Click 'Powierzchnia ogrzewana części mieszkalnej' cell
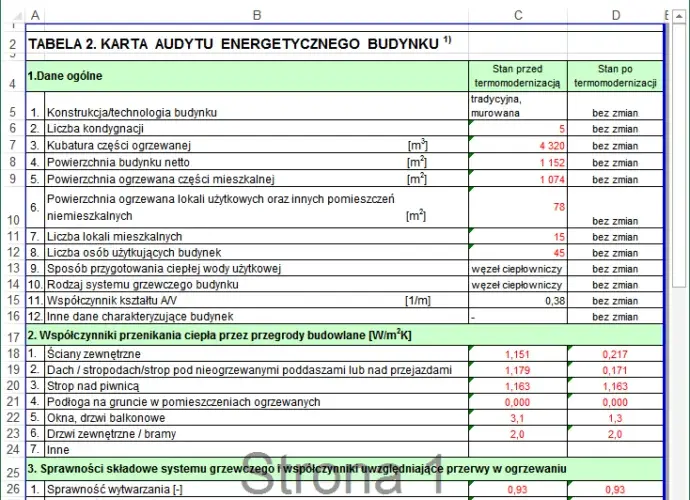Screen dimensions: 690x500 pos(257,179)
